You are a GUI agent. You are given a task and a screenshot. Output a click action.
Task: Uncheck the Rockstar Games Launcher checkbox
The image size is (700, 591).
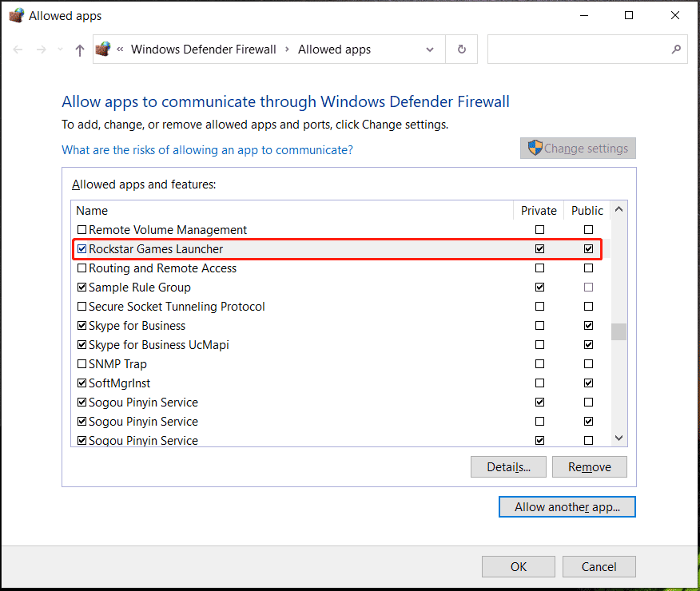pos(82,248)
